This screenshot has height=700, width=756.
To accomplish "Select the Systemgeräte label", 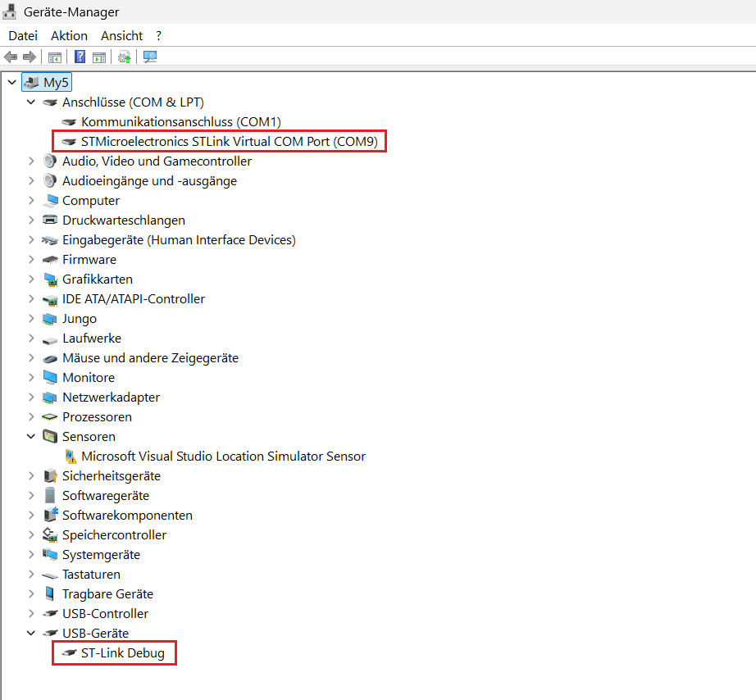I will click(x=101, y=555).
